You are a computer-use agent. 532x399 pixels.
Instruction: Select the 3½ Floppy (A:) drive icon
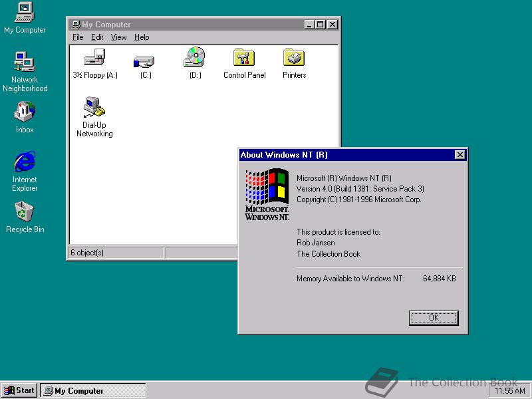tap(94, 63)
